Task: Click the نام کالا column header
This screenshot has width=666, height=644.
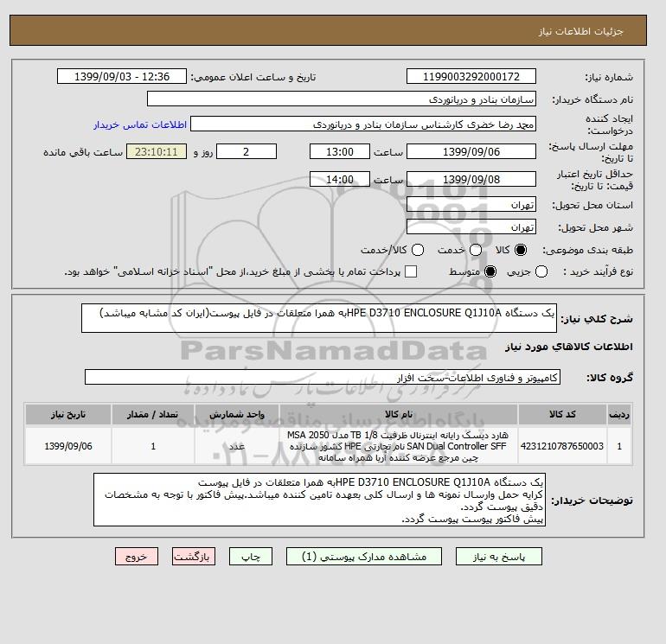Action: [399, 414]
